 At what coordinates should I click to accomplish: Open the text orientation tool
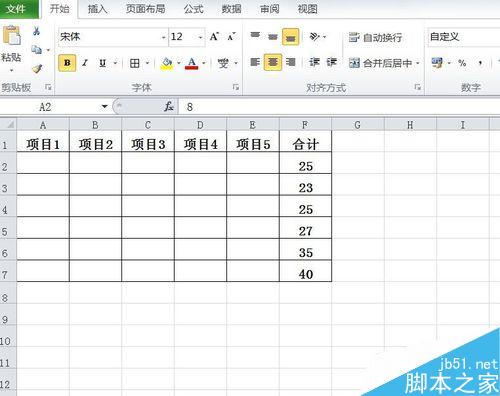click(x=315, y=36)
